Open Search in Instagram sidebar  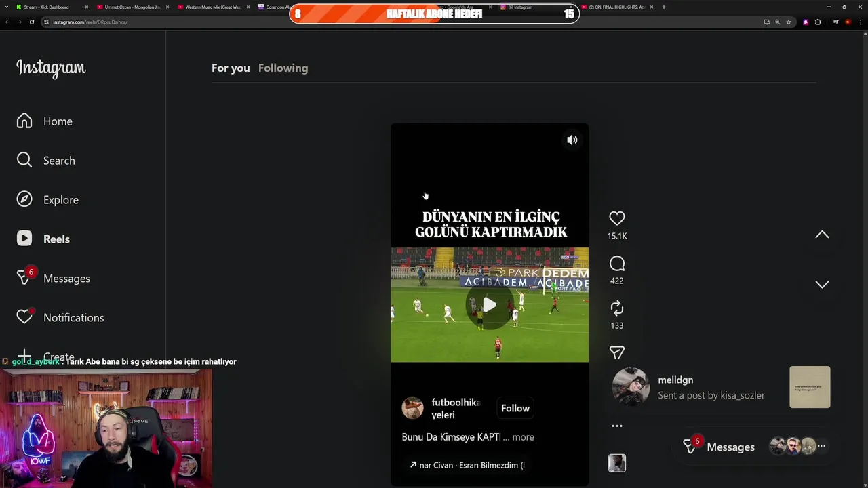45,161
